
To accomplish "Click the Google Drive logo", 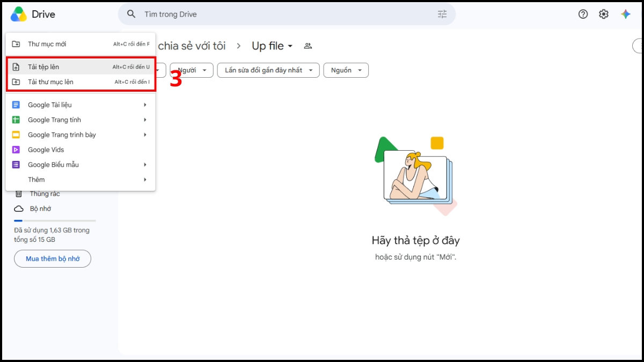I will coord(19,14).
